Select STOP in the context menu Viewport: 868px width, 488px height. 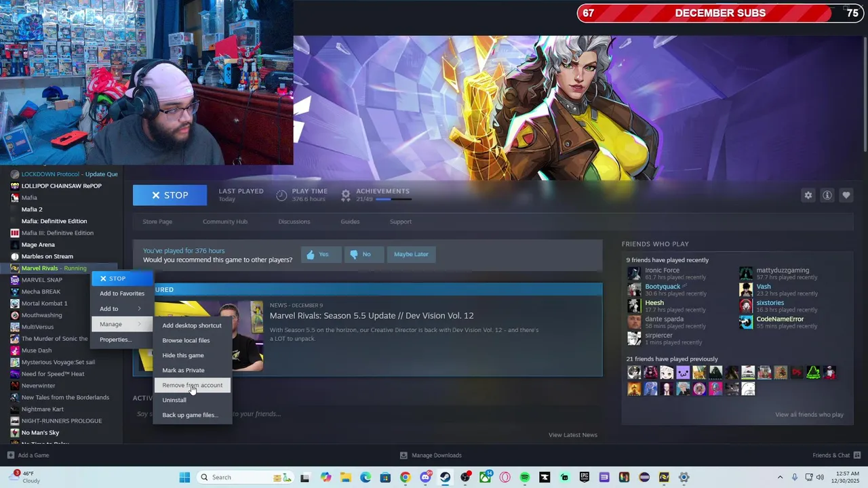123,279
